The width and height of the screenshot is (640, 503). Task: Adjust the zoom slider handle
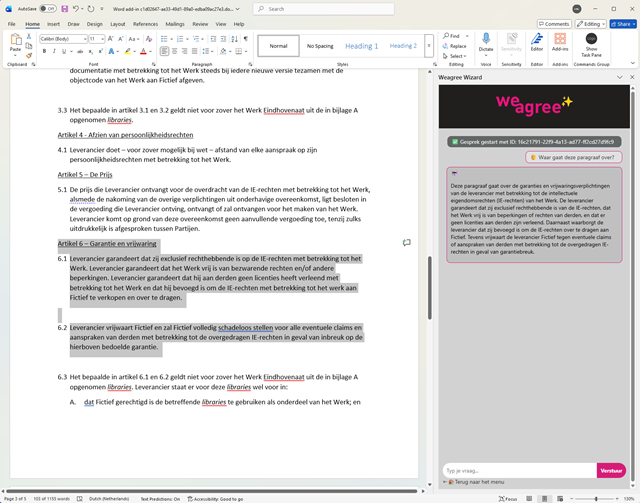click(596, 499)
